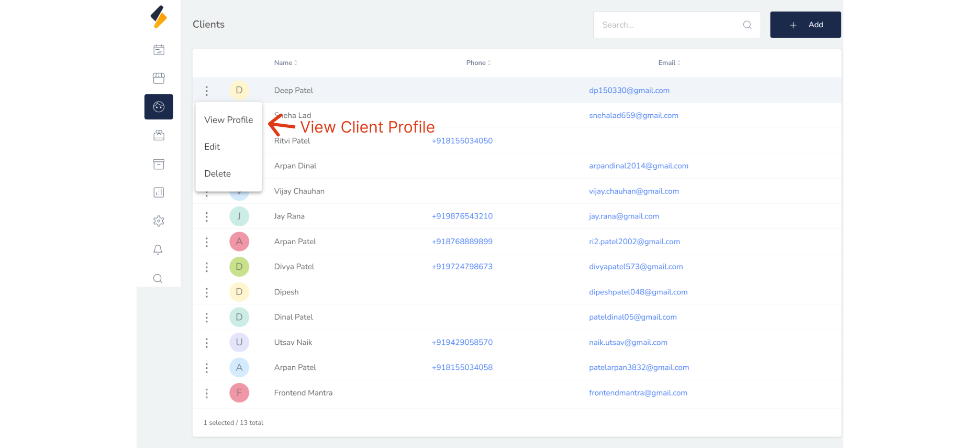
Task: Open the settings gear icon
Action: tap(159, 221)
